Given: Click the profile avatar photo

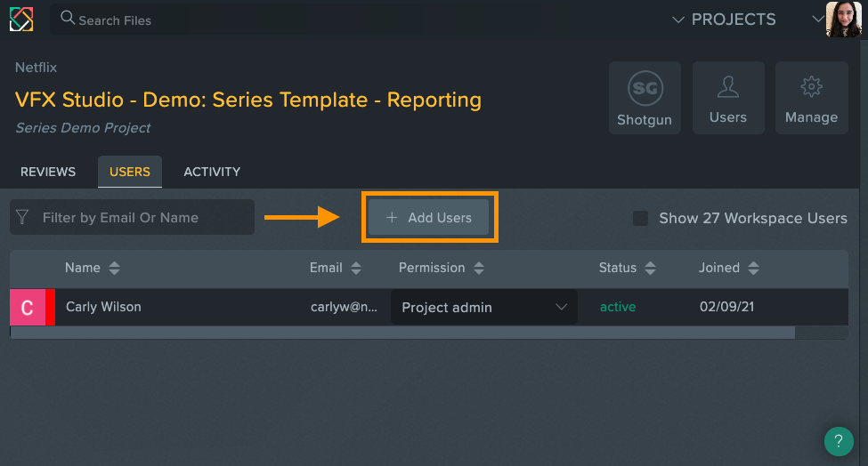Looking at the screenshot, I should [843, 19].
